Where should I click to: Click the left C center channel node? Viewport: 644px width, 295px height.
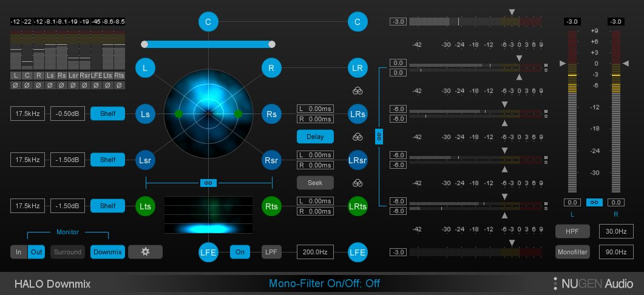coord(208,22)
